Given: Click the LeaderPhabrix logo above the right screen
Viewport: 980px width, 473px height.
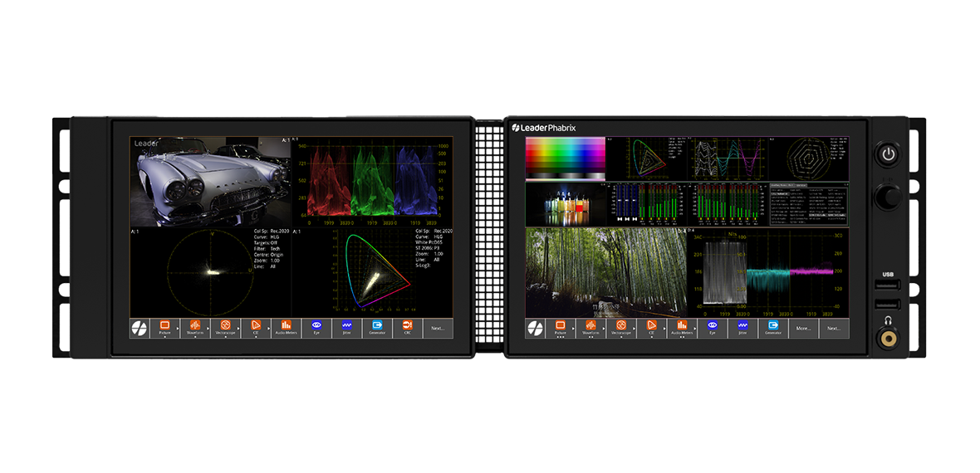Looking at the screenshot, I should (x=544, y=128).
